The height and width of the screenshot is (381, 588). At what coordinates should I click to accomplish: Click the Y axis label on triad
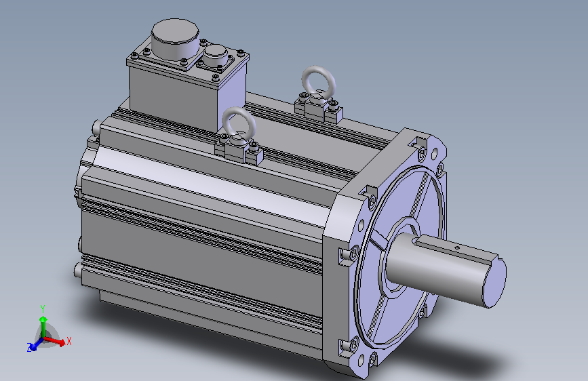click(x=43, y=309)
